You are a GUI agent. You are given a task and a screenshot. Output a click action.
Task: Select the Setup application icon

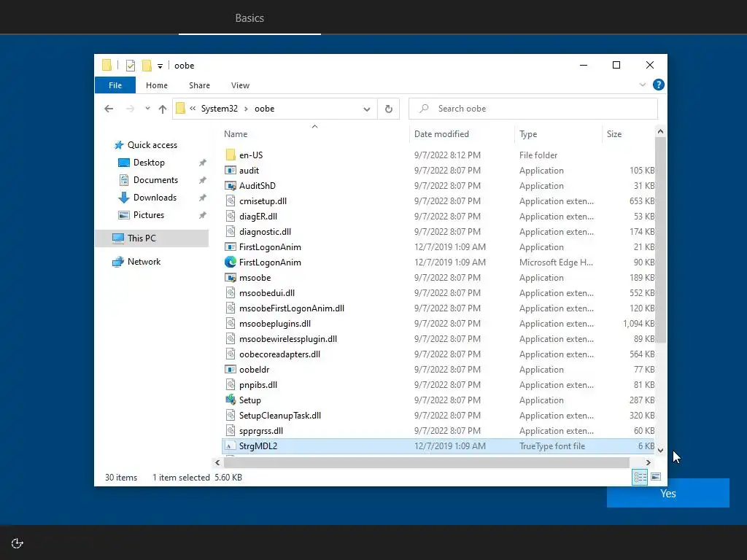click(230, 400)
